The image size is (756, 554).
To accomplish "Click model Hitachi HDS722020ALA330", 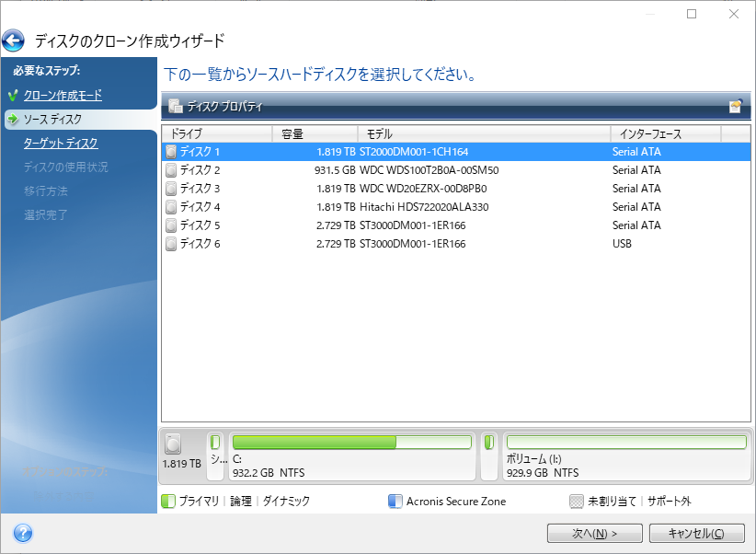I will coord(424,207).
